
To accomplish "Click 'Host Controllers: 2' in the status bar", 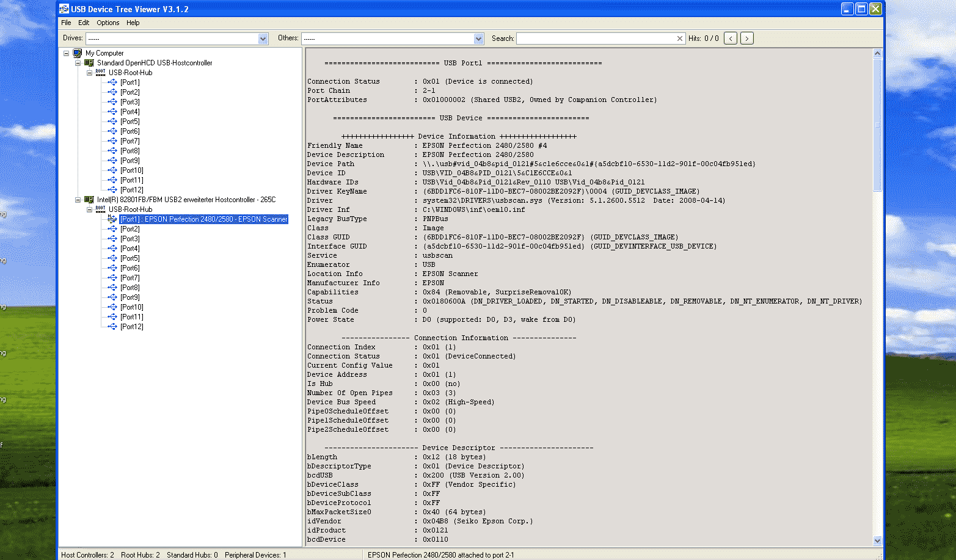I will tap(87, 555).
